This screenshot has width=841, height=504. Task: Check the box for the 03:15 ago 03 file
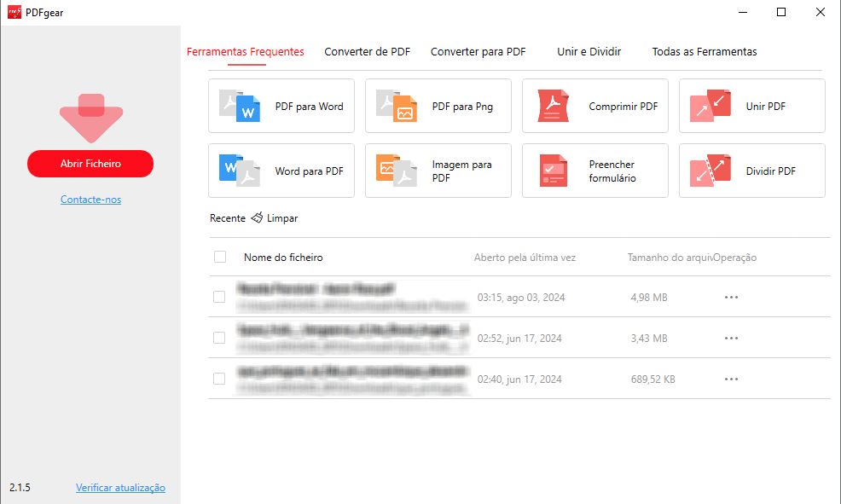tap(219, 297)
